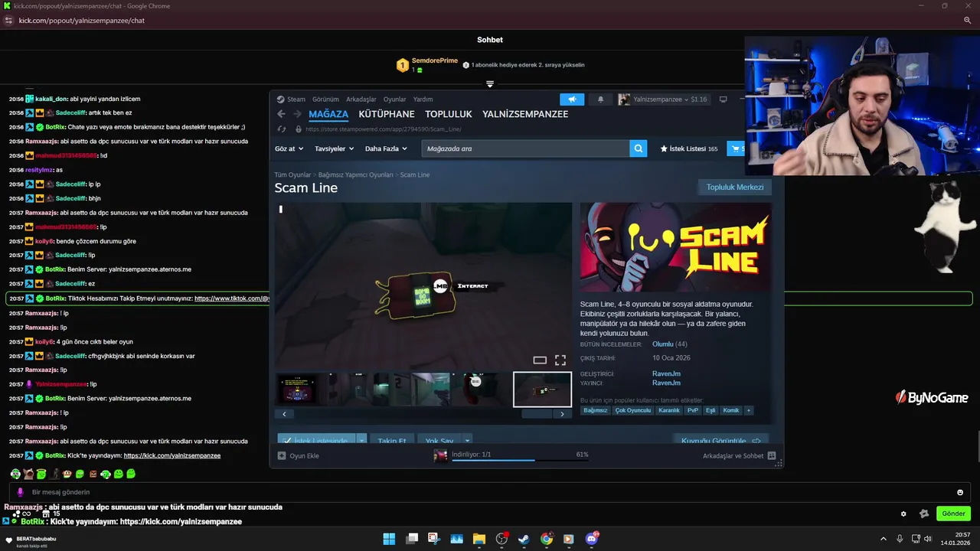
Task: Toggle theater mode on the Scam Line video
Action: (540, 360)
